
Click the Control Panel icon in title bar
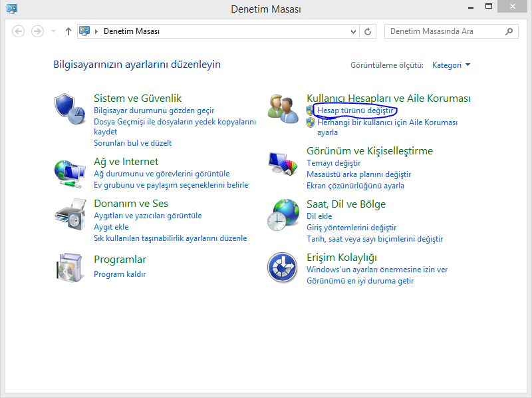[x=12, y=8]
